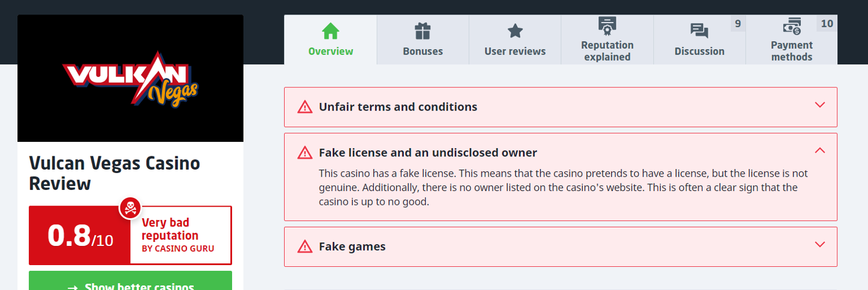Viewport: 868px width, 290px height.
Task: Switch to the Bonuses tab
Action: point(423,51)
